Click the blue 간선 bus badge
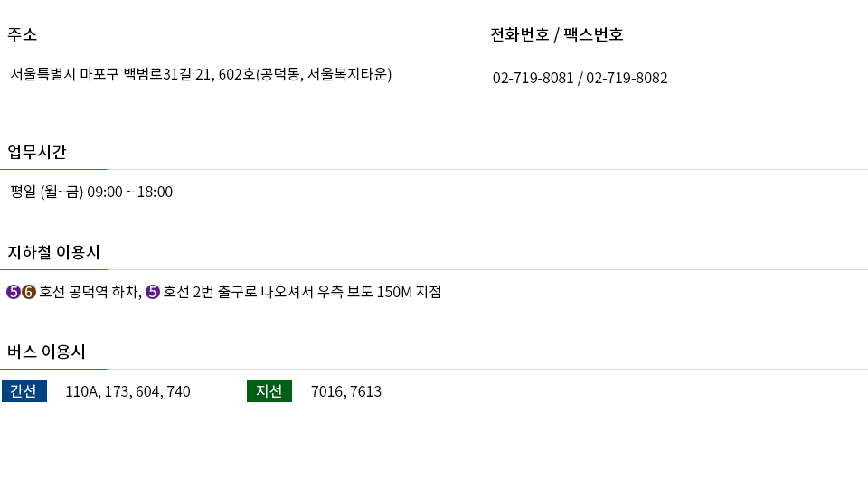 pyautogui.click(x=24, y=391)
